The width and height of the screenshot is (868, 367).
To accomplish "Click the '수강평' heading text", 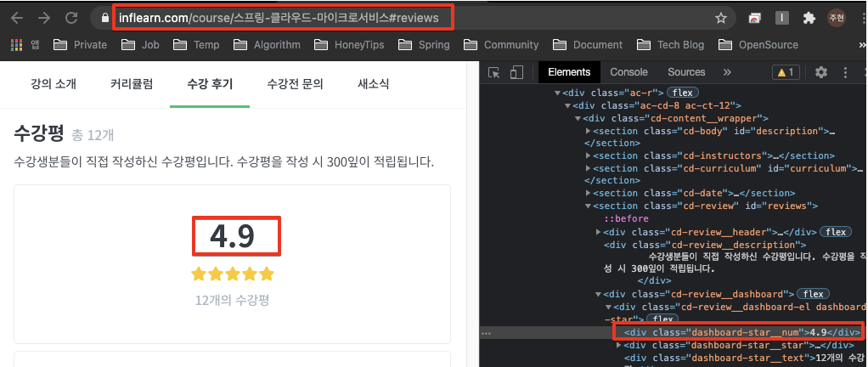I will click(x=38, y=133).
